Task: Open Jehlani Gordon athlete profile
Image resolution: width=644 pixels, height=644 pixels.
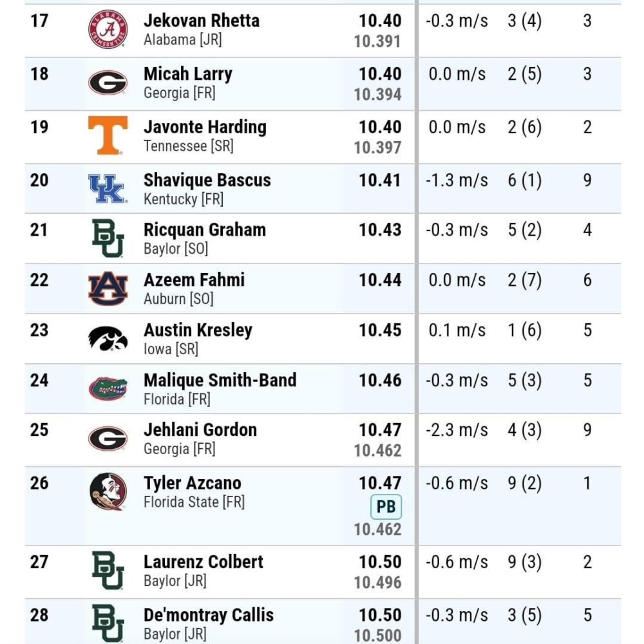Action: click(x=200, y=430)
